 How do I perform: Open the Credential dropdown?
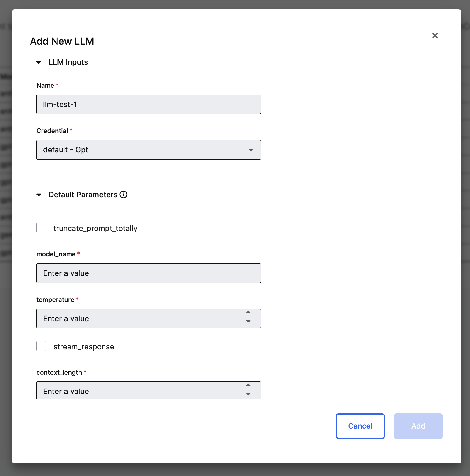tap(149, 150)
